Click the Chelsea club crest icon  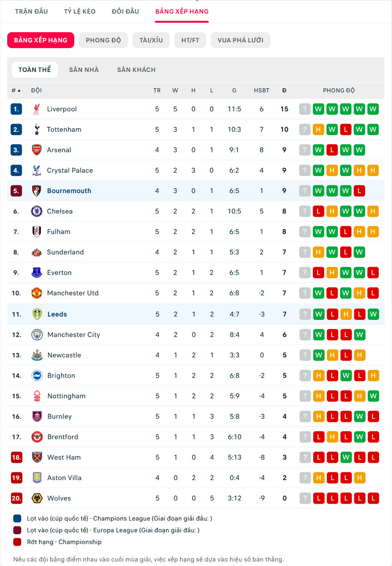coord(36,211)
